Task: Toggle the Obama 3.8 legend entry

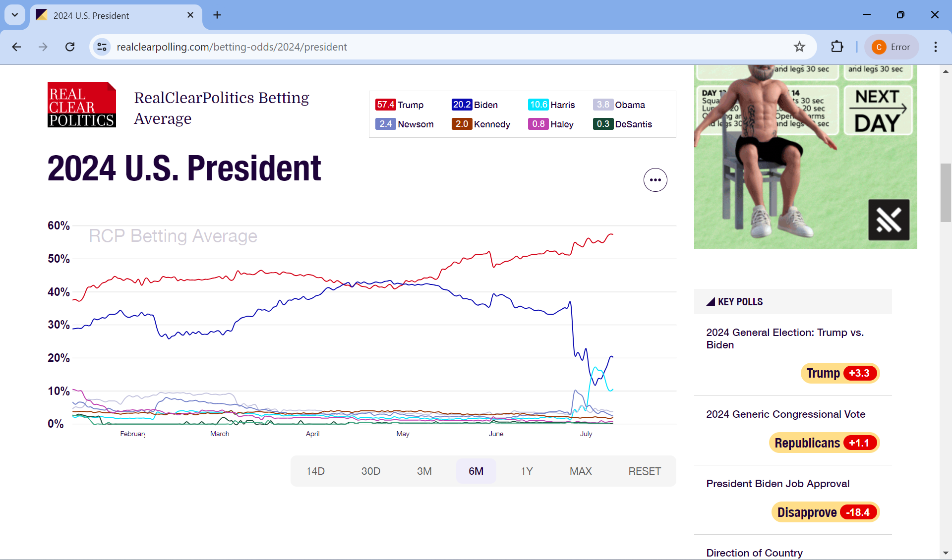Action: pyautogui.click(x=619, y=105)
